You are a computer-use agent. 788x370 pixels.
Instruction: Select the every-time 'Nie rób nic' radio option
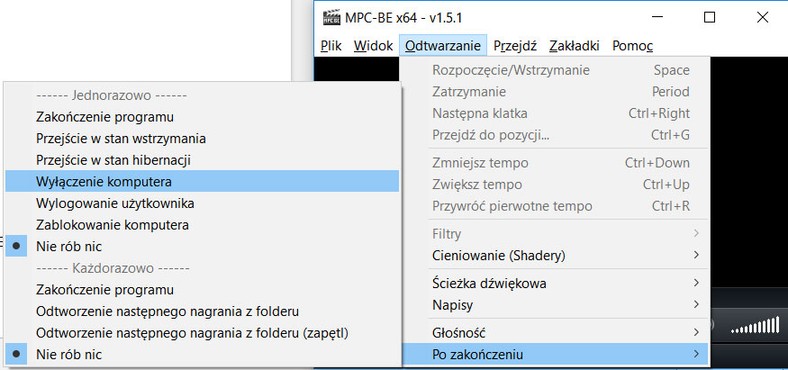click(x=202, y=354)
